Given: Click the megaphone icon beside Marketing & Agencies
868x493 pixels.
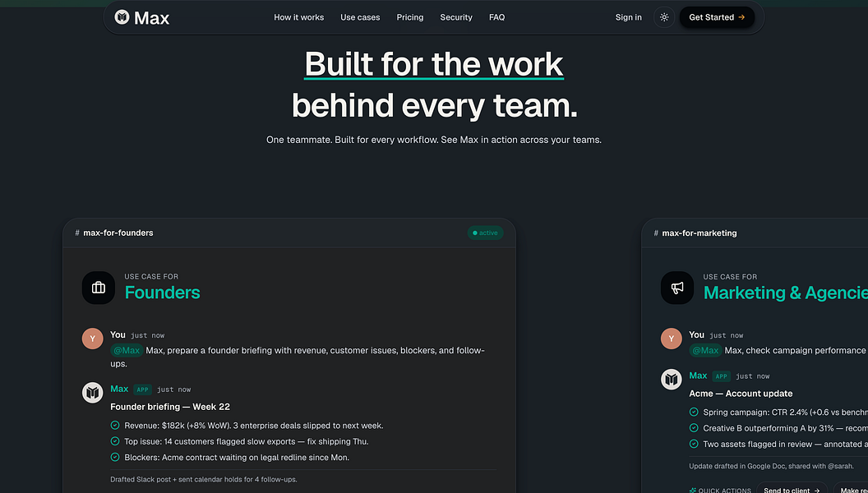Looking at the screenshot, I should [677, 288].
